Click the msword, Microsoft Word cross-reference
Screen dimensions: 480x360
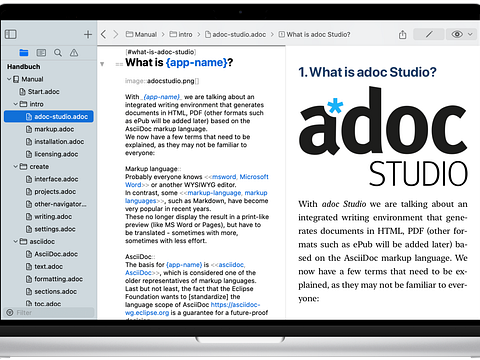coord(197,181)
